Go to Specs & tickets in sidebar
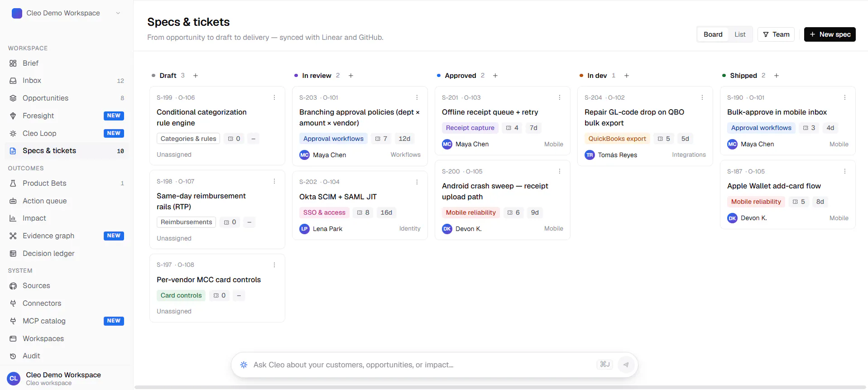 click(67, 151)
